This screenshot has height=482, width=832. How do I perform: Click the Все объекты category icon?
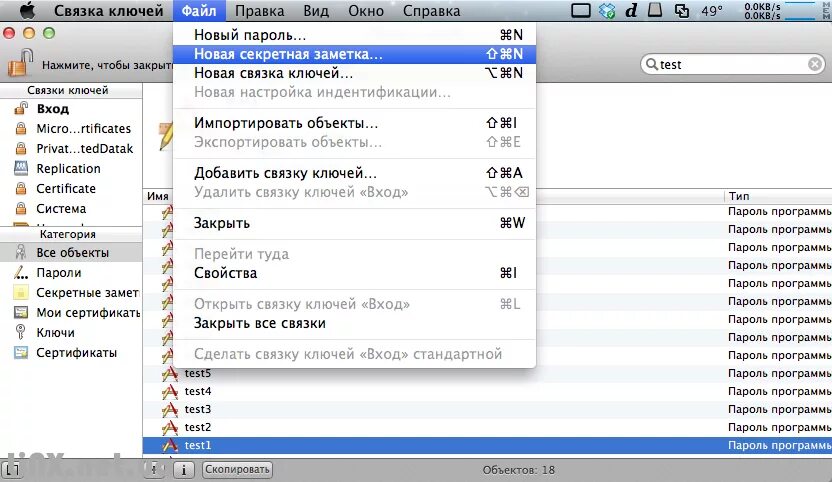(21, 253)
